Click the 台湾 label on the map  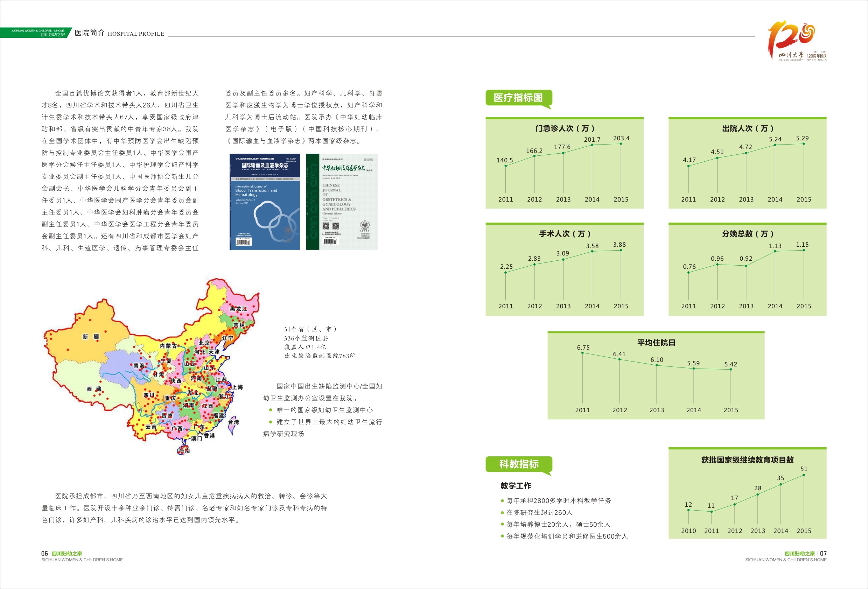pyautogui.click(x=234, y=422)
